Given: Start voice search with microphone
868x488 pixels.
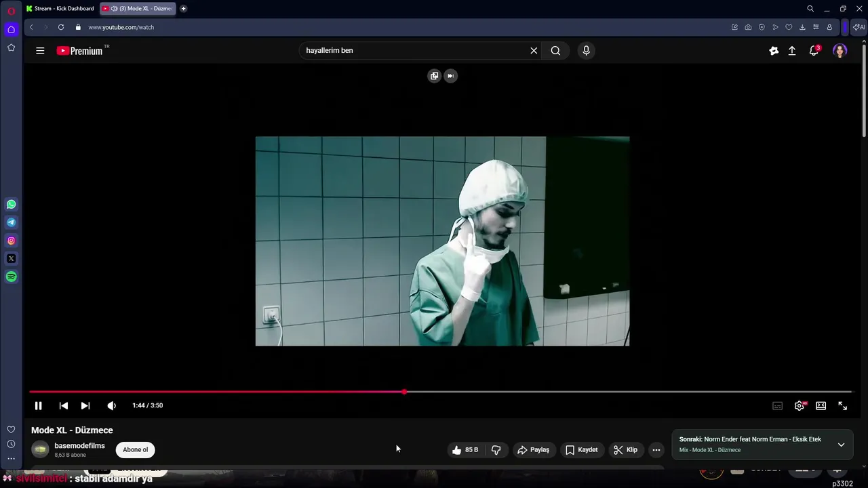Looking at the screenshot, I should (587, 50).
